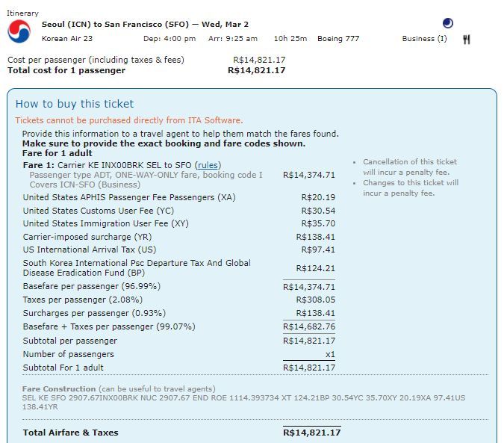Click the SEL KE SFO fare construction string

tap(243, 402)
